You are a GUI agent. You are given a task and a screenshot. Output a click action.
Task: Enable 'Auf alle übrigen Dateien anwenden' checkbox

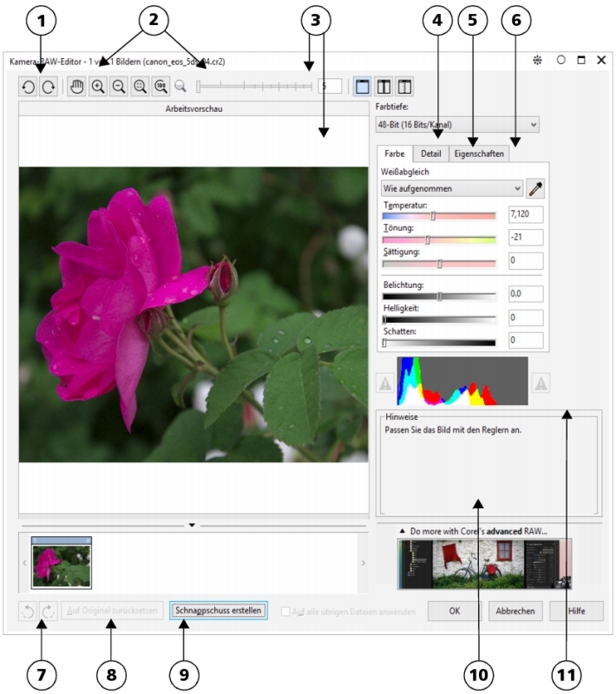[286, 612]
